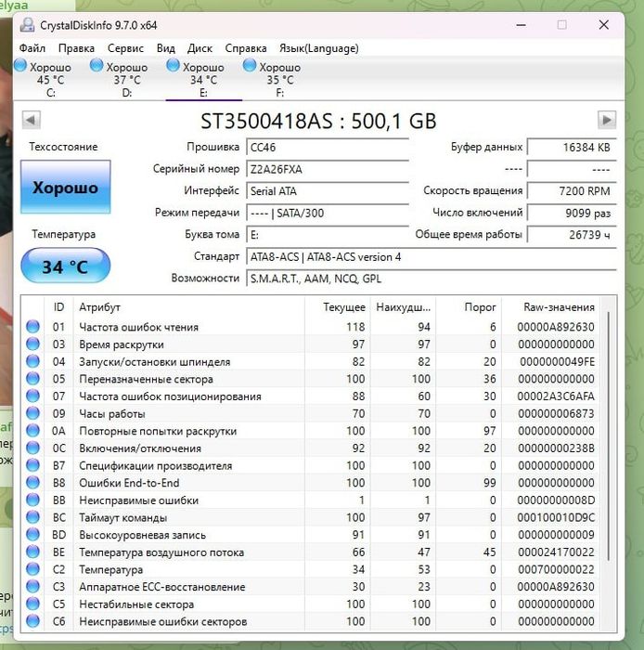This screenshot has height=650, width=644.
Task: Click the Raw-значения column header
Action: pos(551,307)
